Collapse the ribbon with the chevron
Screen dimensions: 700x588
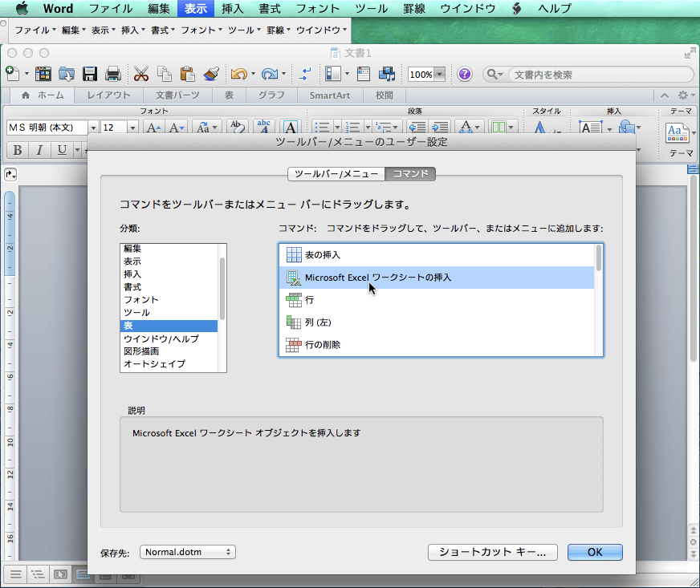[x=665, y=95]
